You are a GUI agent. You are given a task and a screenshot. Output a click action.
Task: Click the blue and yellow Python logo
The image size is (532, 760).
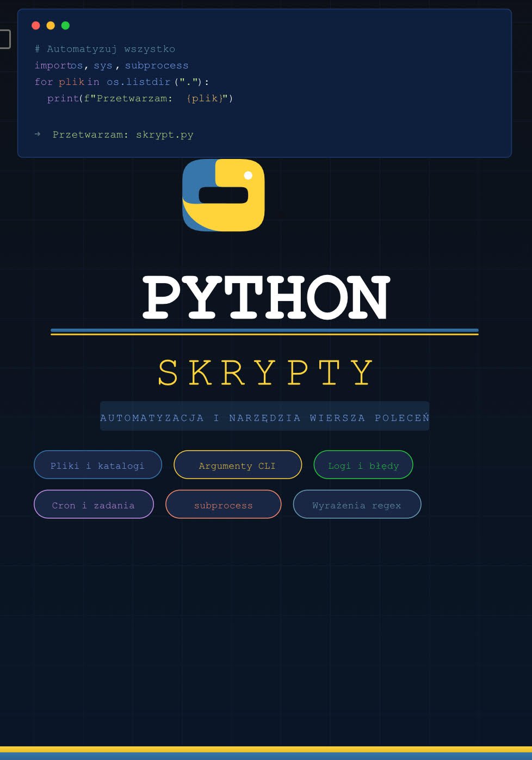pos(223,195)
